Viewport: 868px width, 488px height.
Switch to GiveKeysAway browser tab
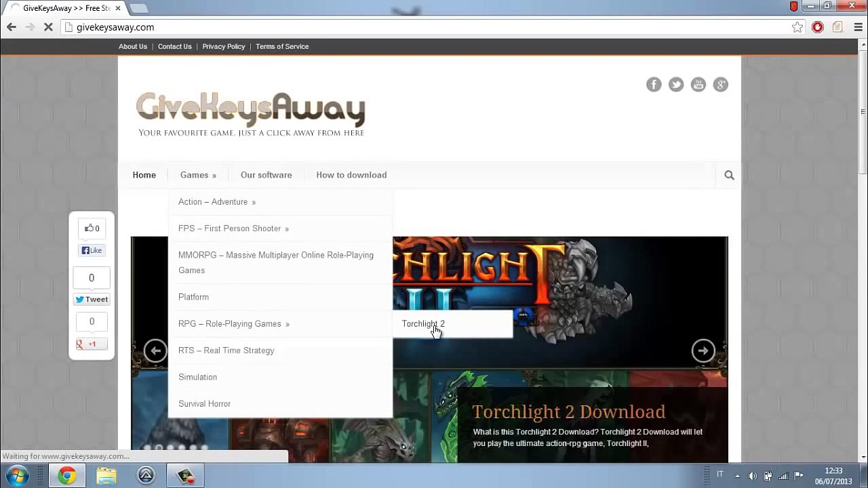(66, 8)
